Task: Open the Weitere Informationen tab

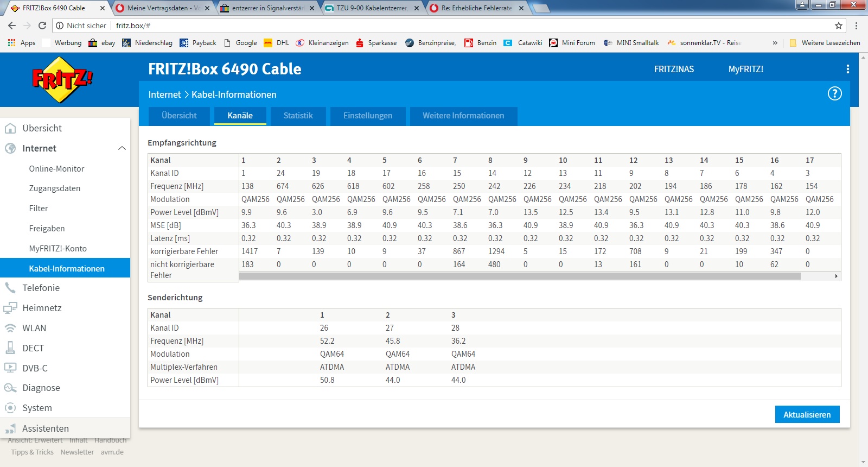Action: click(463, 116)
